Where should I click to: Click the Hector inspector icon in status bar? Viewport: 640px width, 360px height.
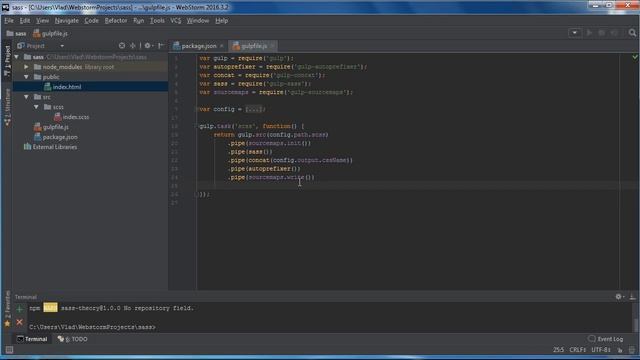click(x=632, y=350)
